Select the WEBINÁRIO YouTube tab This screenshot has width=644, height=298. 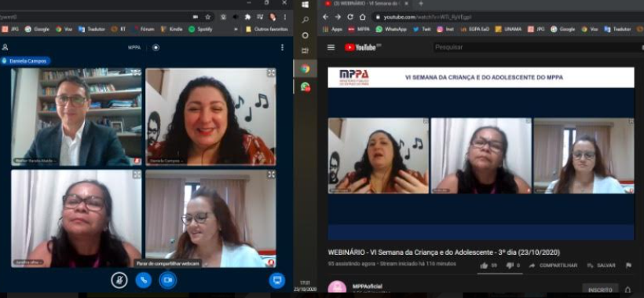pyautogui.click(x=367, y=4)
